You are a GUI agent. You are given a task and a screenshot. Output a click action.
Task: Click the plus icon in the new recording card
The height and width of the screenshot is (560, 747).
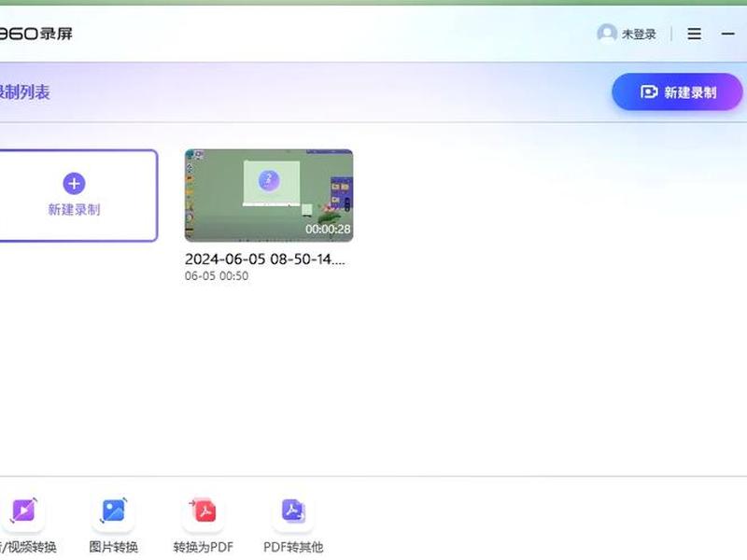74,183
